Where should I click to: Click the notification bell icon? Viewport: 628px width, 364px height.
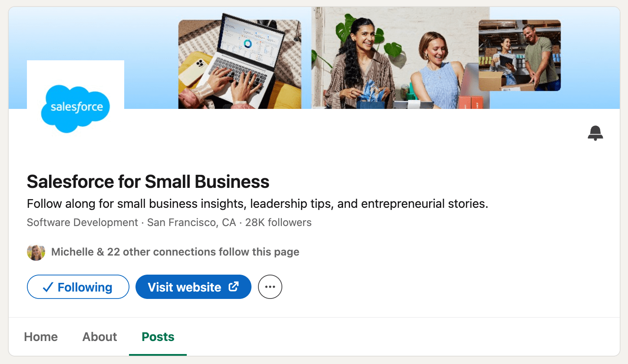(595, 133)
